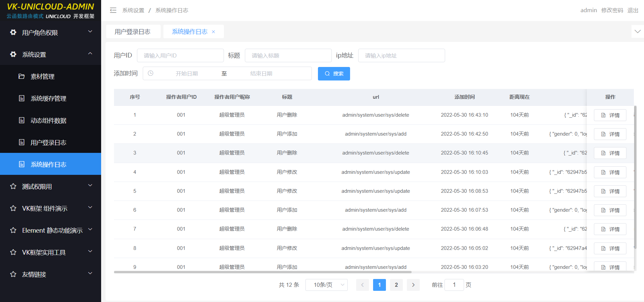Screen dimensions: 644x302
Task: Click the 共 12 条 total count text
Action: click(x=289, y=285)
